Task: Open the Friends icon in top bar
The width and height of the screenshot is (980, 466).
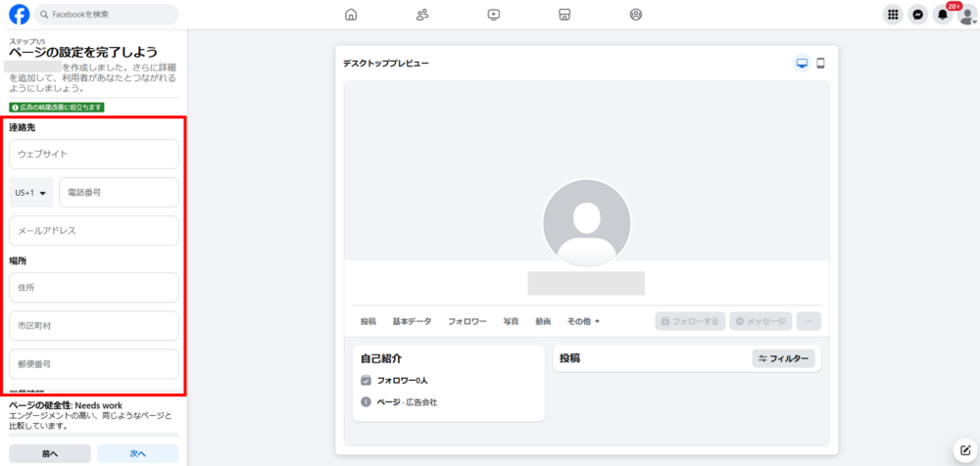Action: coord(422,15)
